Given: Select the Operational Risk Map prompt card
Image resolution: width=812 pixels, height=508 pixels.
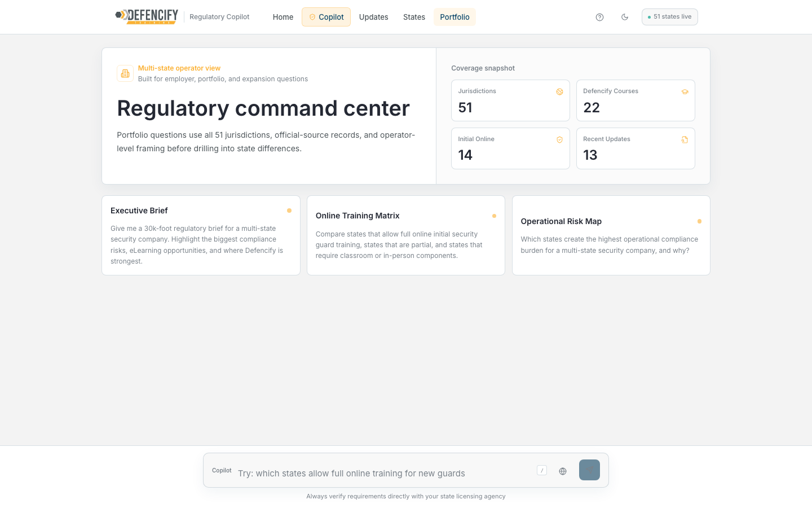Looking at the screenshot, I should [x=611, y=235].
